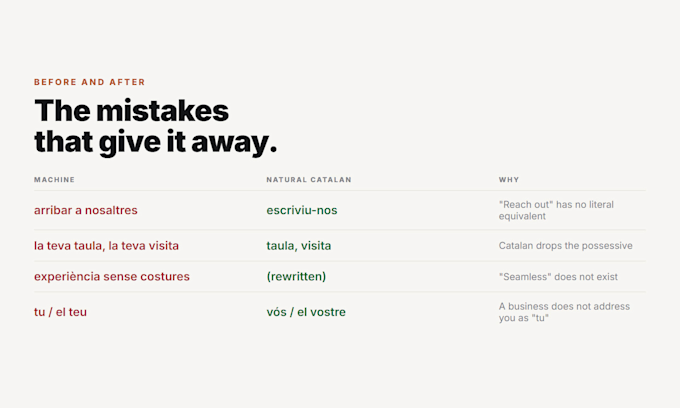Click the headline "The mistakes"
Screen dimensions: 680x408
[x=131, y=111]
